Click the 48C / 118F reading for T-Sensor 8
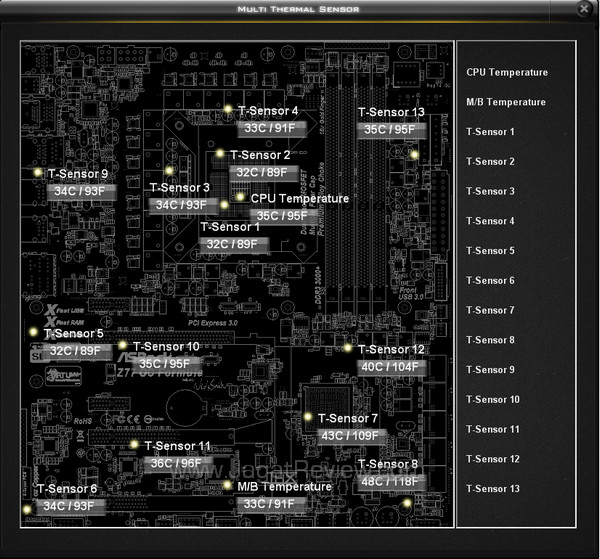The width and height of the screenshot is (600, 559). click(x=391, y=481)
